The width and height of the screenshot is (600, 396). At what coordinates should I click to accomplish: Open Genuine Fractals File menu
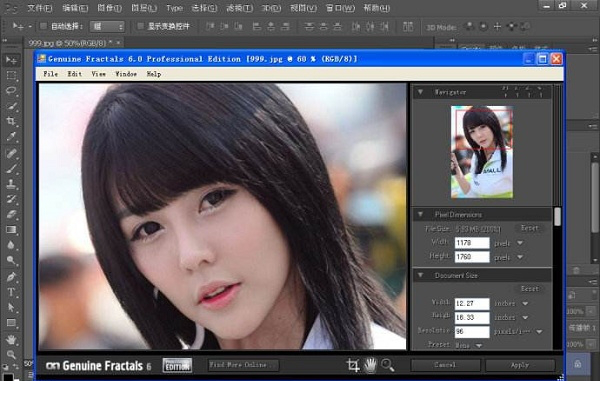pyautogui.click(x=51, y=74)
